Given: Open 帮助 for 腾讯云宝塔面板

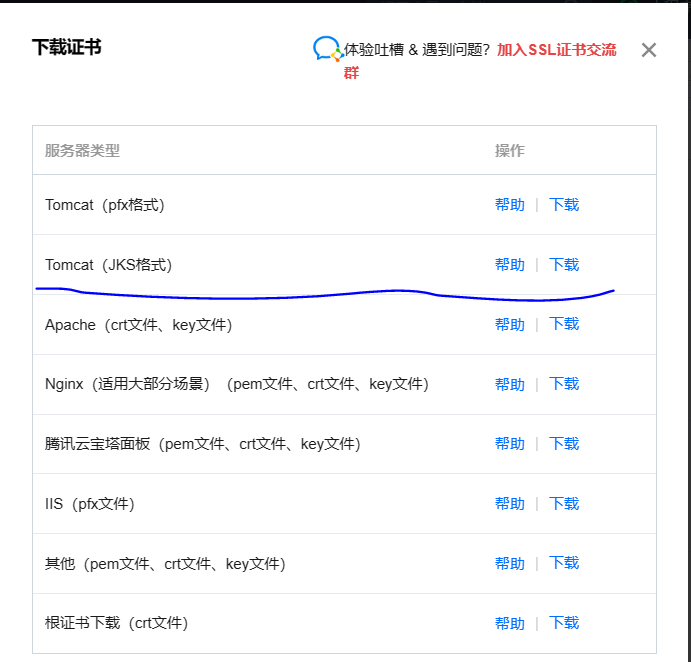Looking at the screenshot, I should (x=509, y=444).
